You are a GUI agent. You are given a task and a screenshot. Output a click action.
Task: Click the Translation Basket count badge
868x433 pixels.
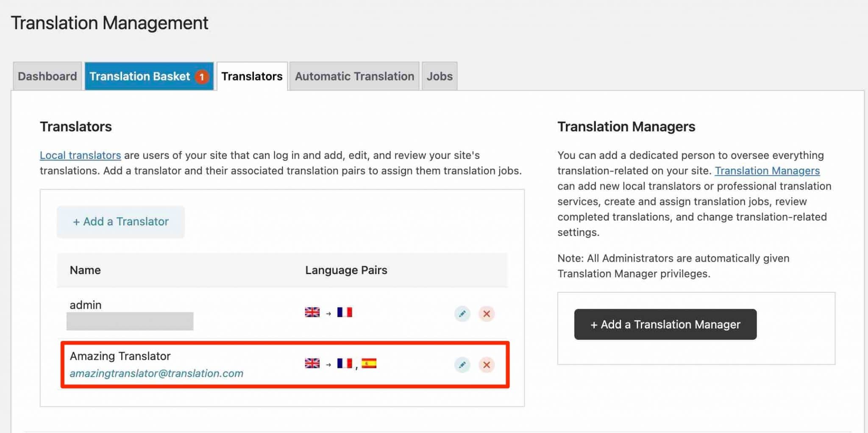tap(202, 77)
